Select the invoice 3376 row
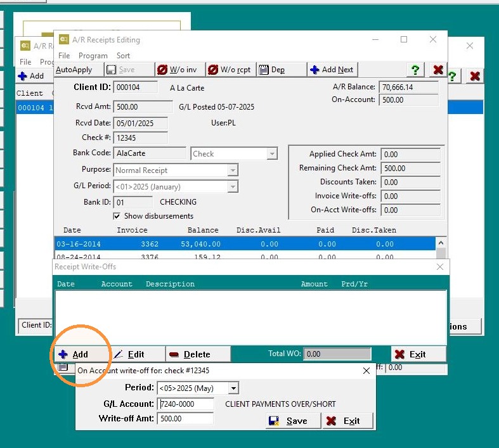 pyautogui.click(x=245, y=255)
